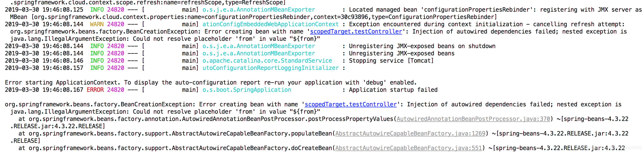The height and width of the screenshot is (152, 644).
Task: Open the AbstractAutowireCapableBeanFactory.java:551 stack trace link
Action: click(x=408, y=148)
